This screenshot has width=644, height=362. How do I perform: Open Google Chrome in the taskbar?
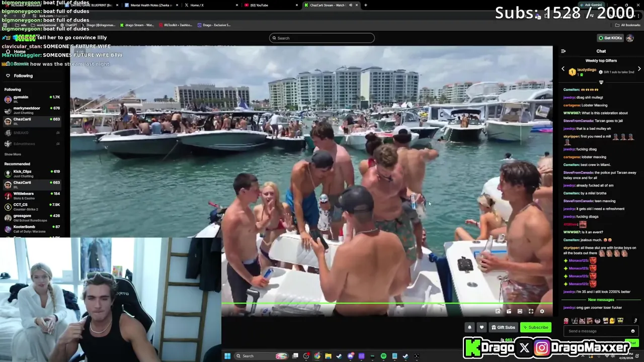[317, 356]
